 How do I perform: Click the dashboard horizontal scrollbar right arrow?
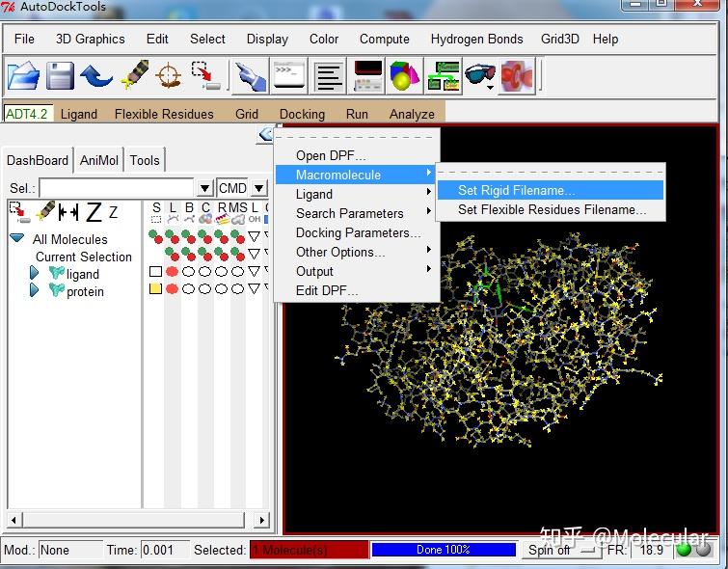point(262,520)
